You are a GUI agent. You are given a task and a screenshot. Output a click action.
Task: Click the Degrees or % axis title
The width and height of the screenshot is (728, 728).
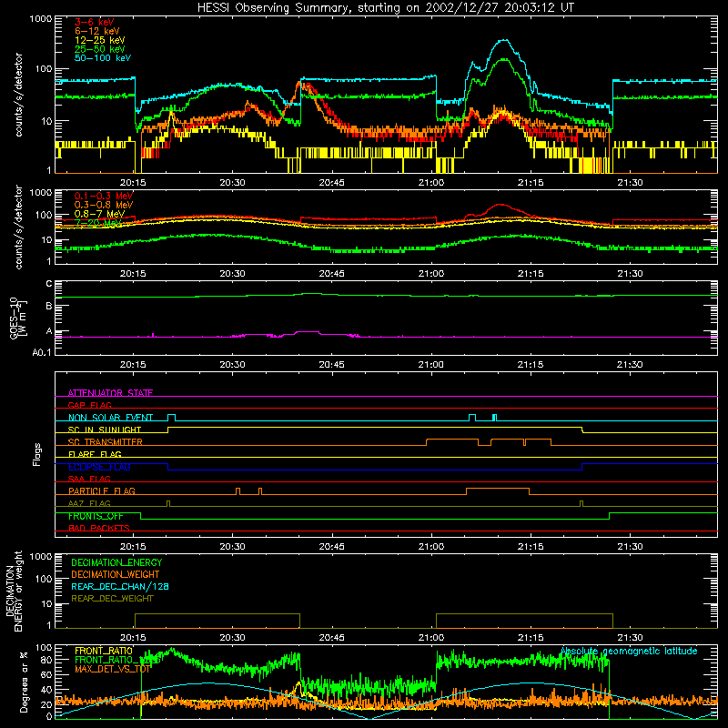click(24, 682)
